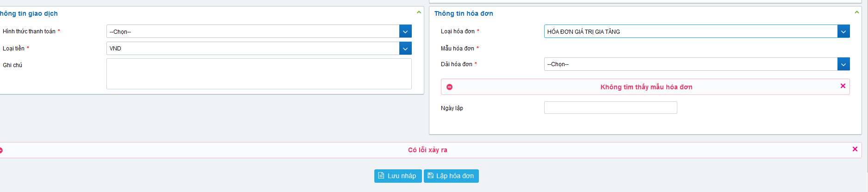Focus the Ngày lập date field
Viewport: 868px width, 192px height.
610,108
